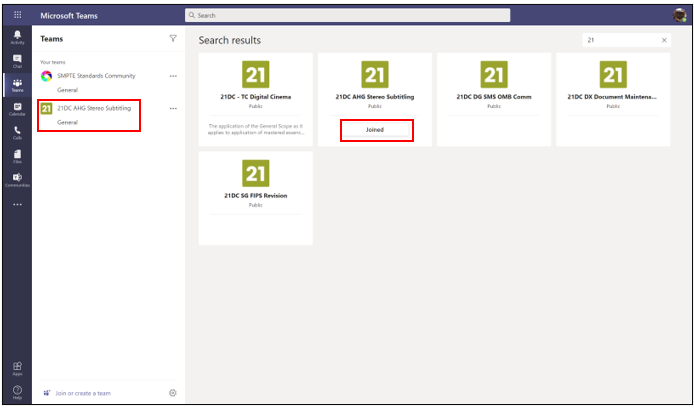Click the Joined button on team card

click(x=376, y=130)
